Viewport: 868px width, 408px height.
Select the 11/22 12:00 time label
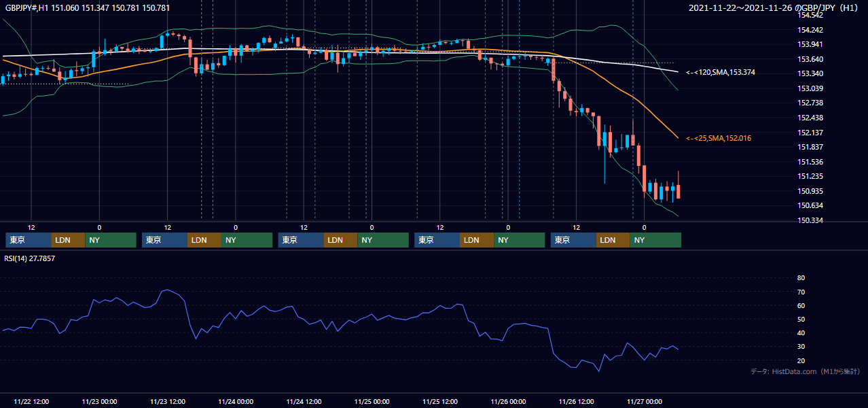click(31, 402)
